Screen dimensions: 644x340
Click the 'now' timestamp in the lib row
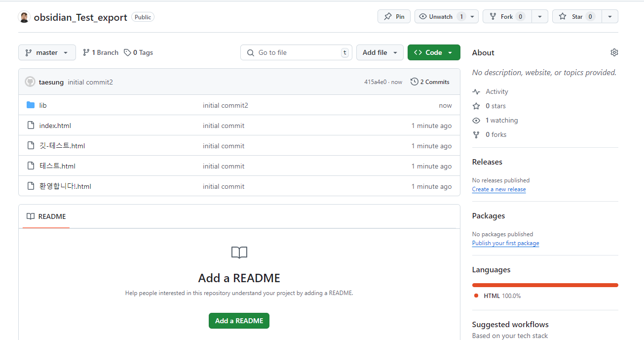pyautogui.click(x=445, y=105)
